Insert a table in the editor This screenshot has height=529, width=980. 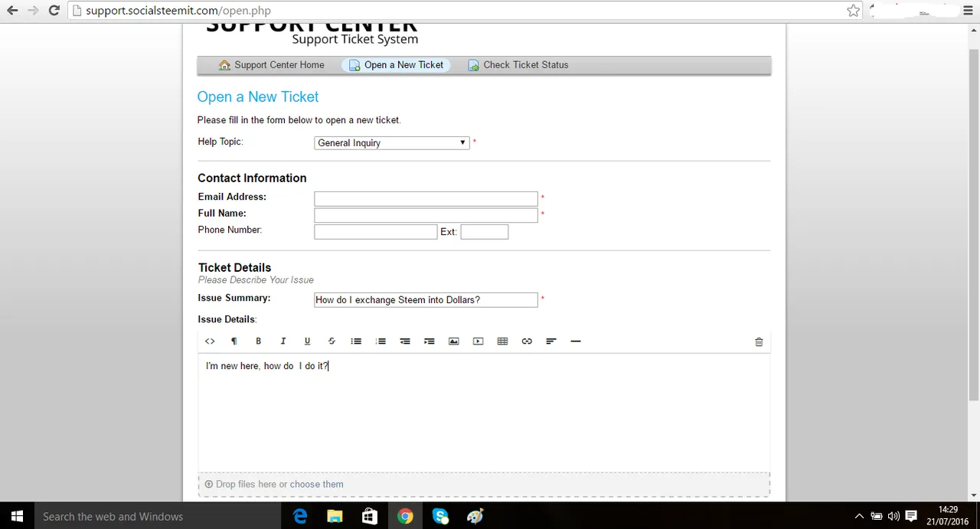pyautogui.click(x=503, y=341)
